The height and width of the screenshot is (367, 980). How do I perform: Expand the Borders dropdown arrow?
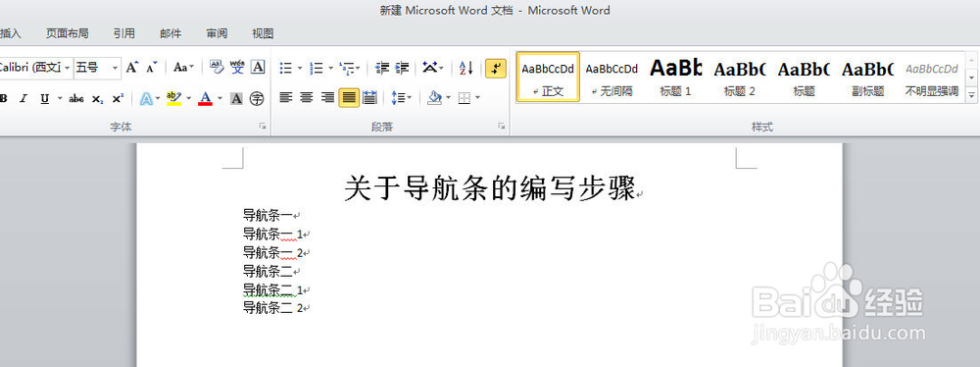[x=477, y=98]
